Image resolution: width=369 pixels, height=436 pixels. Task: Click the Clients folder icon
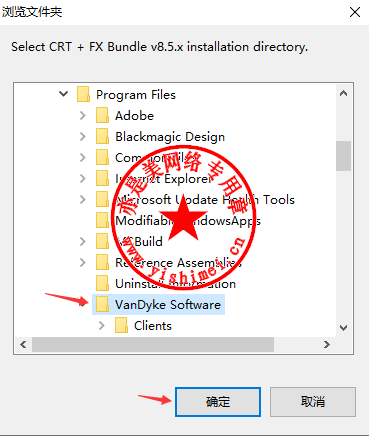(x=121, y=325)
